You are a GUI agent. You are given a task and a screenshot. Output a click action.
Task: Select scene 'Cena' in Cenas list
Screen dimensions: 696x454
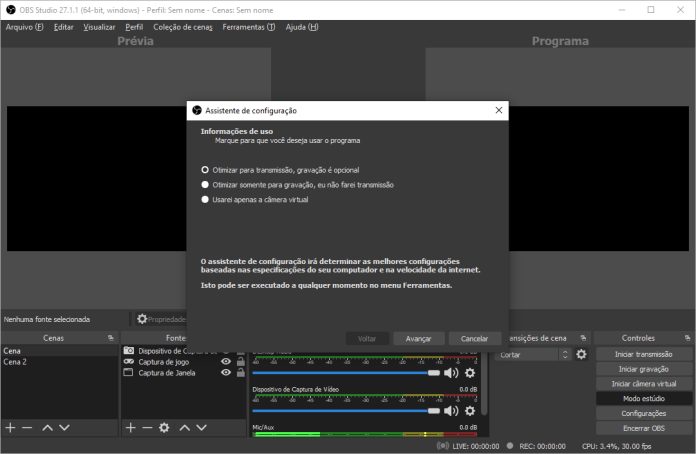tap(59, 351)
